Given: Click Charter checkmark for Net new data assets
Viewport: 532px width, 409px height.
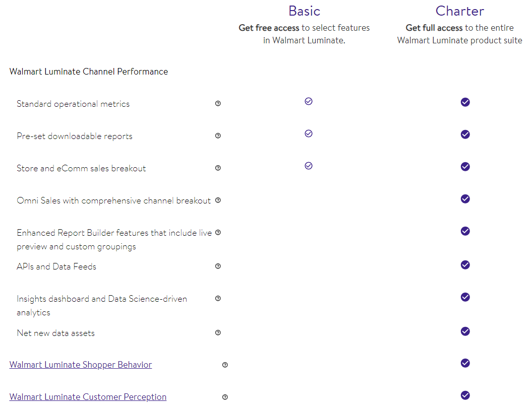Looking at the screenshot, I should [x=465, y=331].
